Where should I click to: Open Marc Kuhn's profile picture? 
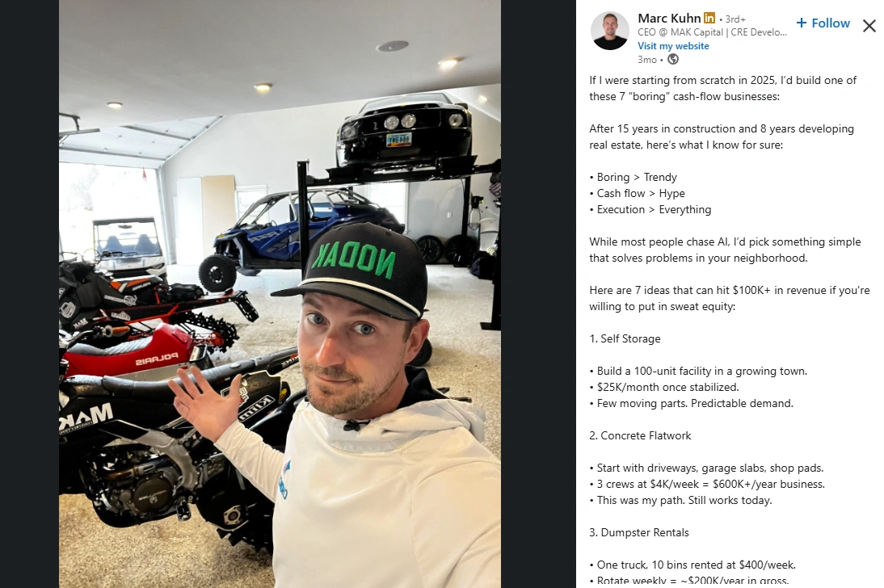(x=609, y=31)
